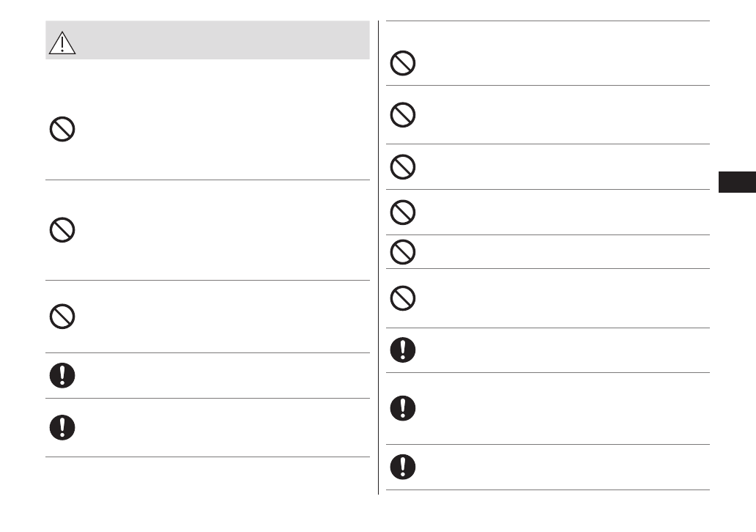Select the middle exclamation icon in right column

pos(403,408)
